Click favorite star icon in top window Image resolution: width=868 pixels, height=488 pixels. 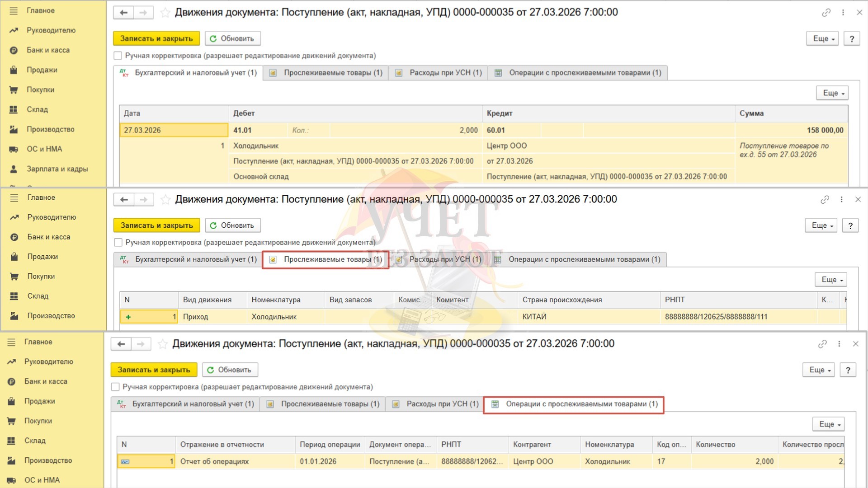tap(165, 13)
